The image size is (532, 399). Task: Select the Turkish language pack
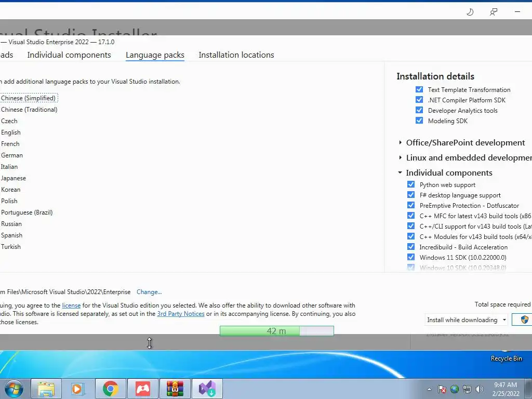(11, 247)
